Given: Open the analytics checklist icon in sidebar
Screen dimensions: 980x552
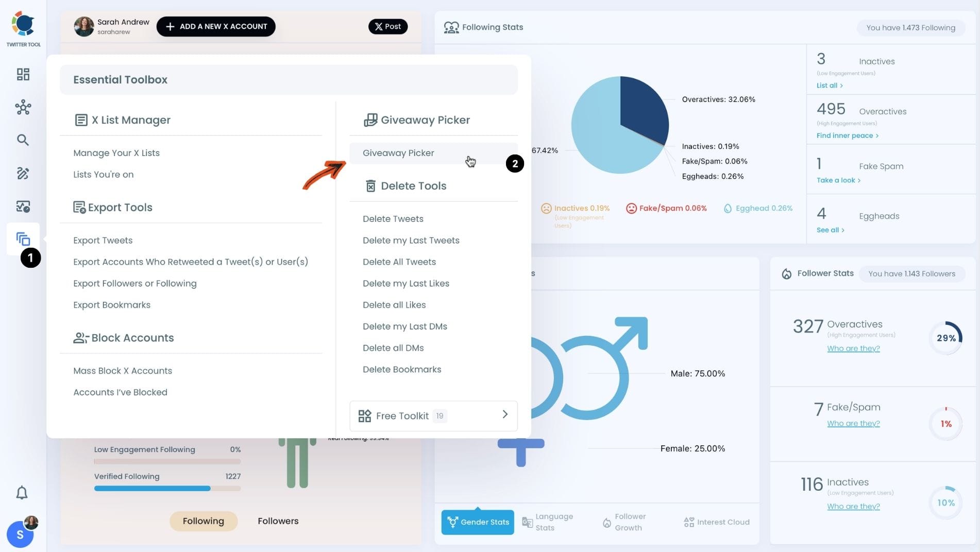Looking at the screenshot, I should point(23,206).
